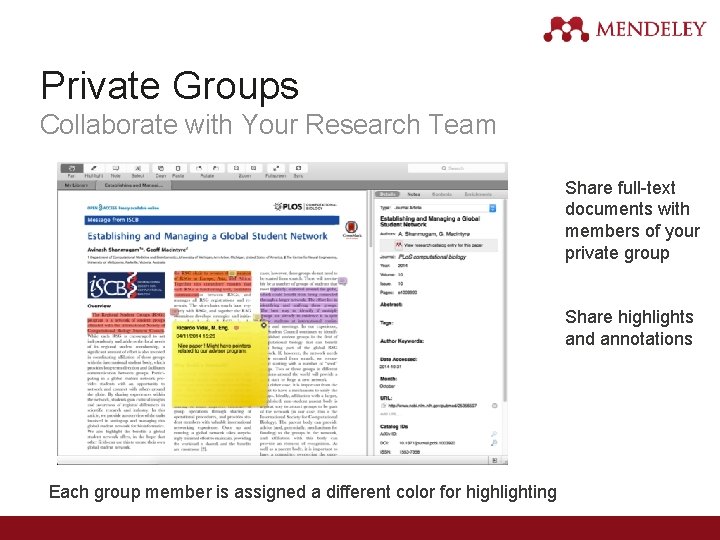Choose the Note tool

116,169
